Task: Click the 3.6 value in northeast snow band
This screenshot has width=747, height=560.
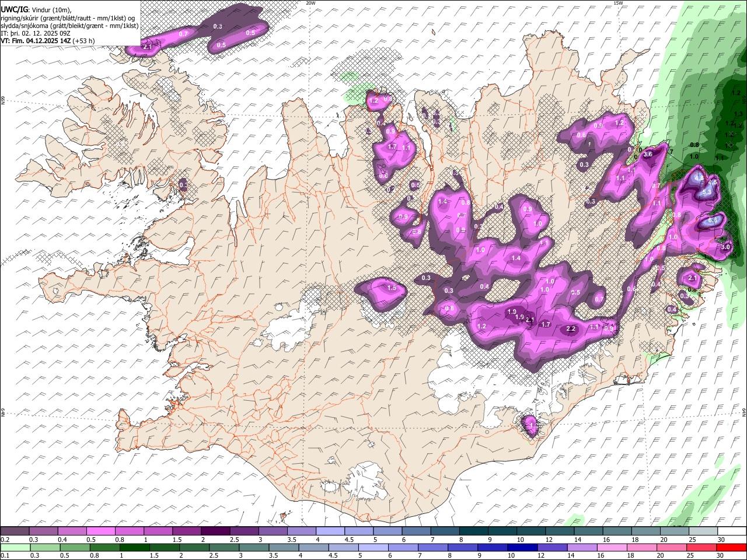Action: (648, 155)
